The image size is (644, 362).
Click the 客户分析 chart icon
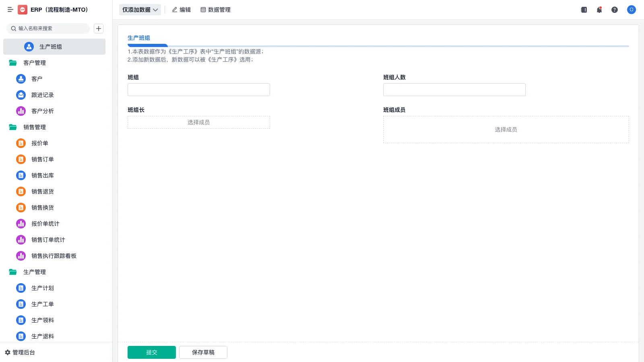pos(21,111)
